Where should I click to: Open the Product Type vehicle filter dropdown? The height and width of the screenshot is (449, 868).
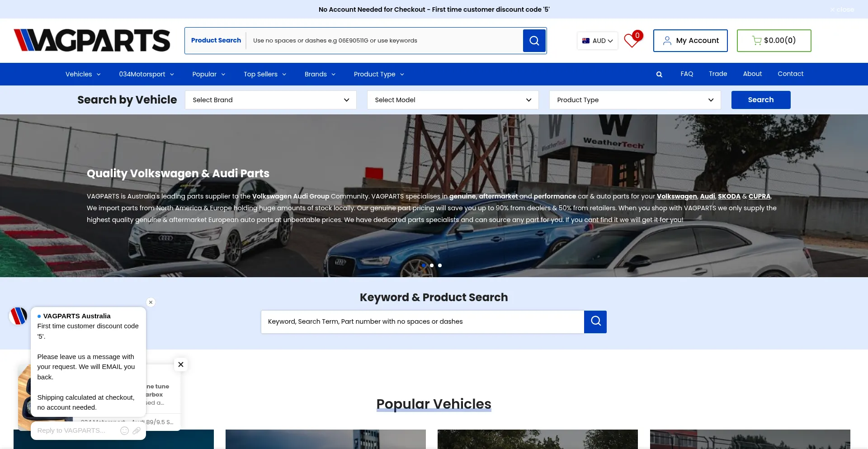click(x=635, y=100)
